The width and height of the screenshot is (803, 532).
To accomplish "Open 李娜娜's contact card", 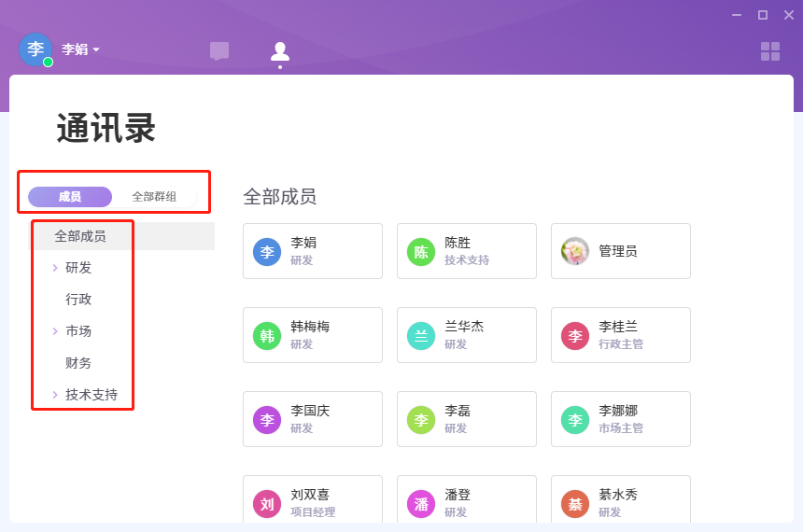I will 620,419.
